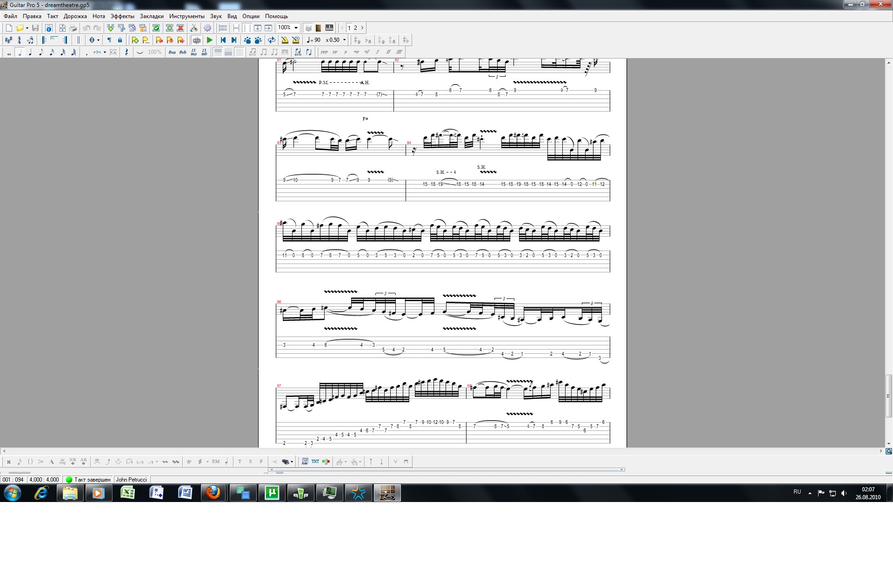Screen dimensions: 893x588
Task: Click the tempo 90 button
Action: click(314, 40)
